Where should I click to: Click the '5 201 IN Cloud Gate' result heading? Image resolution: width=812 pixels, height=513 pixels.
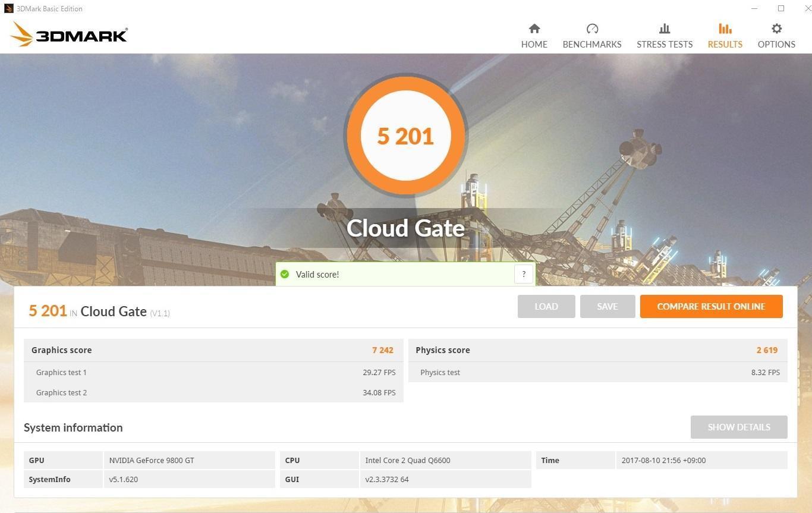pyautogui.click(x=87, y=311)
